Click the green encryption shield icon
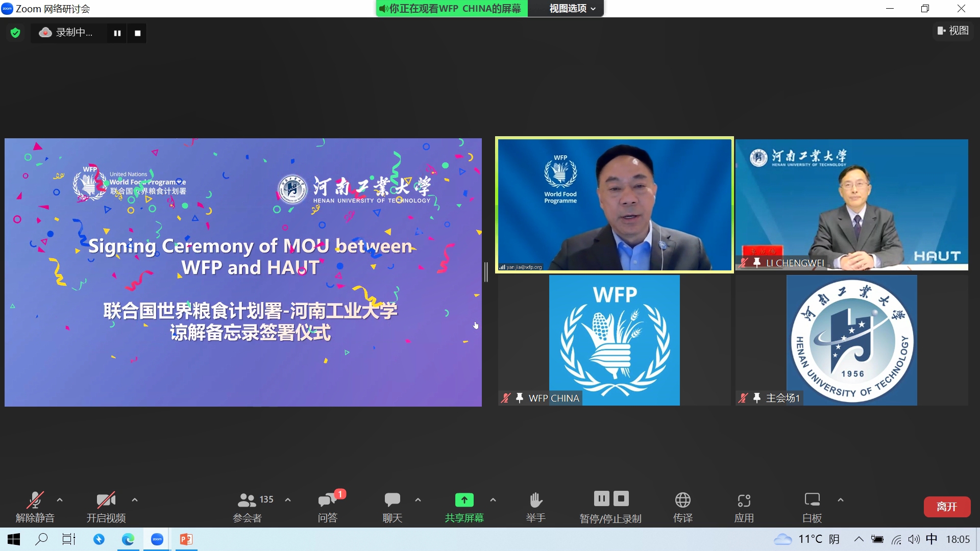 (15, 33)
